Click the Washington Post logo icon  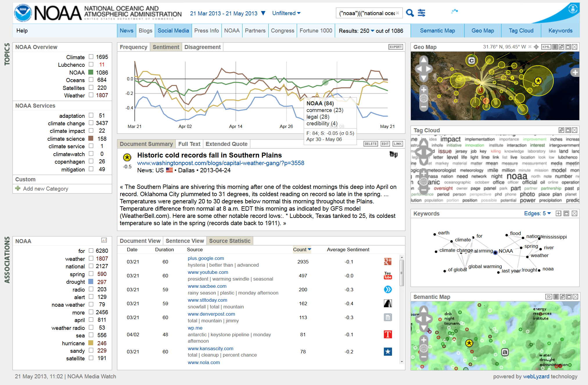point(393,154)
